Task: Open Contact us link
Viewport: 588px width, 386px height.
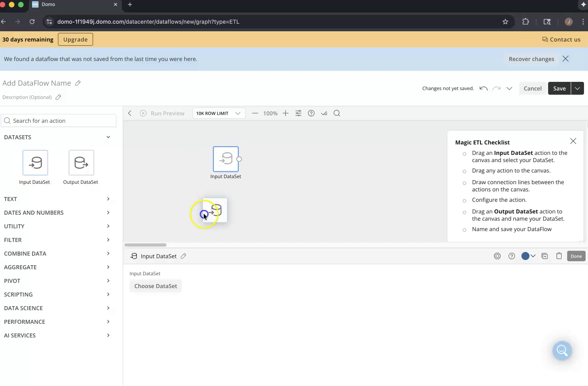Action: tap(561, 39)
